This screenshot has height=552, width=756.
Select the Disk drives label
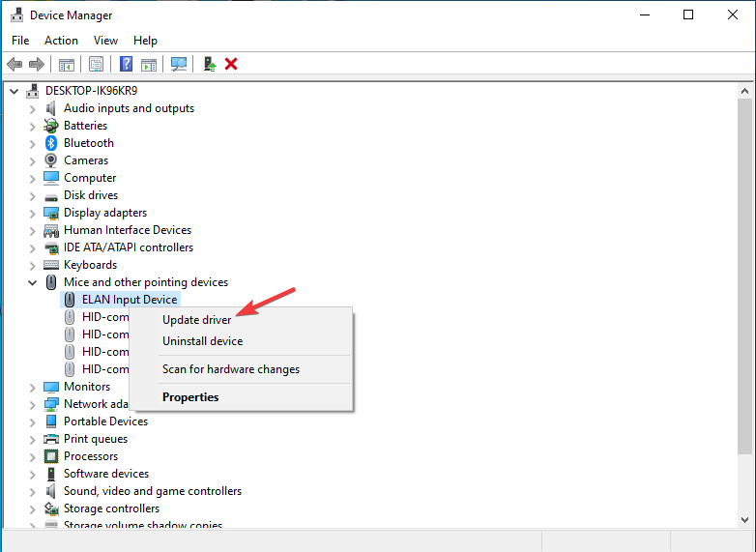pyautogui.click(x=91, y=195)
